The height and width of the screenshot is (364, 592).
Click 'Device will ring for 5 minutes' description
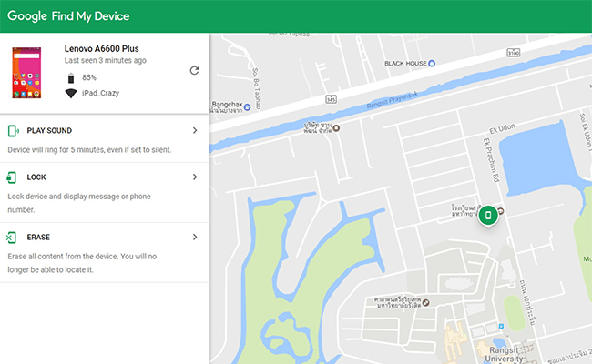[89, 150]
